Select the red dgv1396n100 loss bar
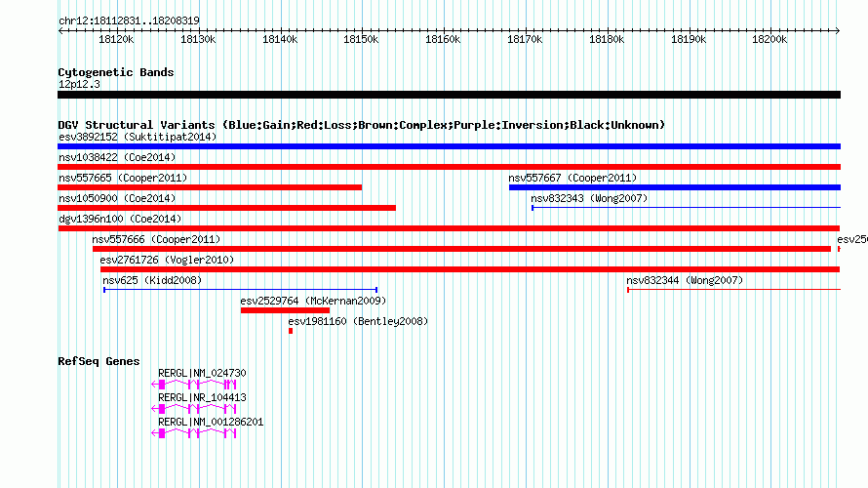The width and height of the screenshot is (868, 488). (449, 228)
